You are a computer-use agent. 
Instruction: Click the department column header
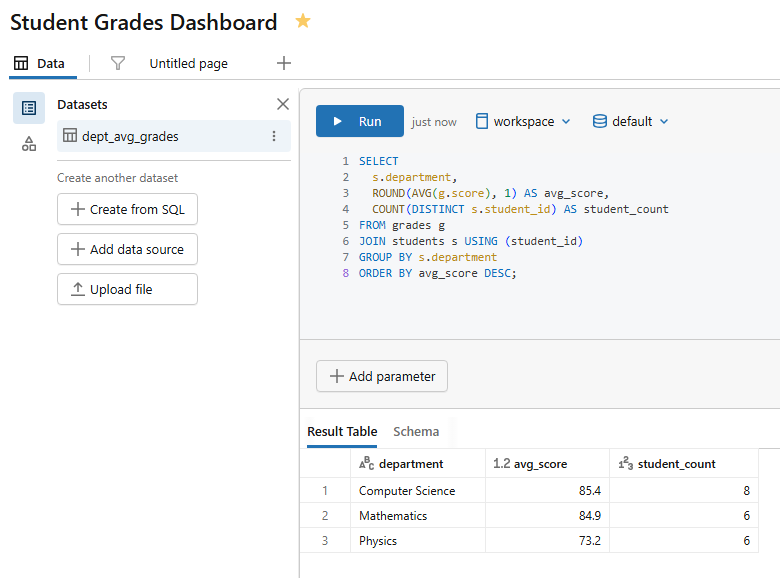(x=417, y=464)
